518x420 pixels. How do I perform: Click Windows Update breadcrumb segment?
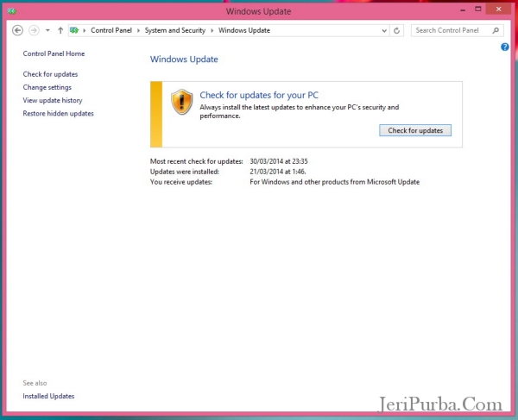(x=244, y=30)
